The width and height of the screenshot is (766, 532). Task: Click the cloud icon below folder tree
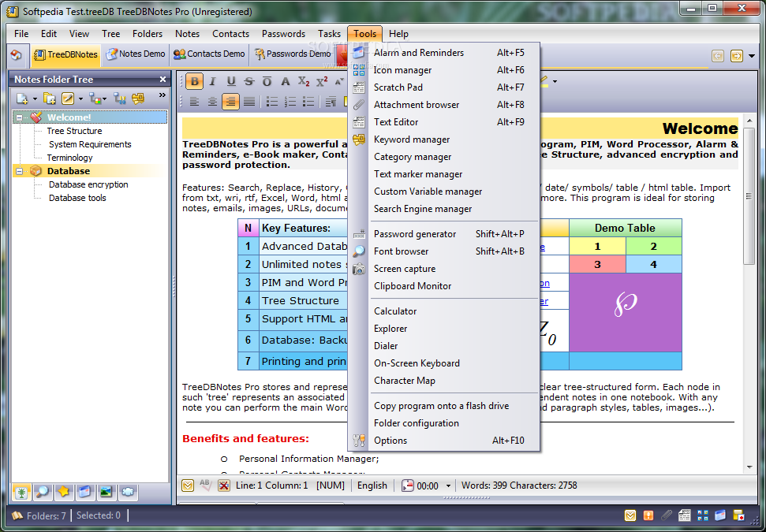click(128, 492)
